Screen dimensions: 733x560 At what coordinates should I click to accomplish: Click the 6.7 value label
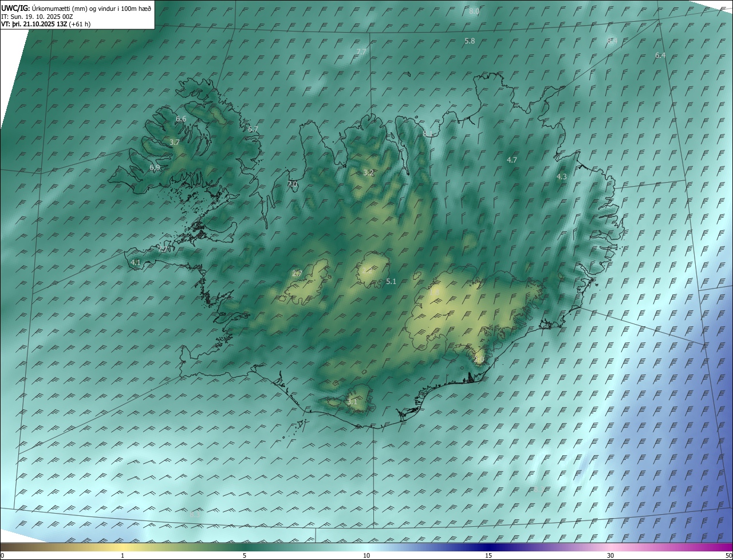[253, 129]
